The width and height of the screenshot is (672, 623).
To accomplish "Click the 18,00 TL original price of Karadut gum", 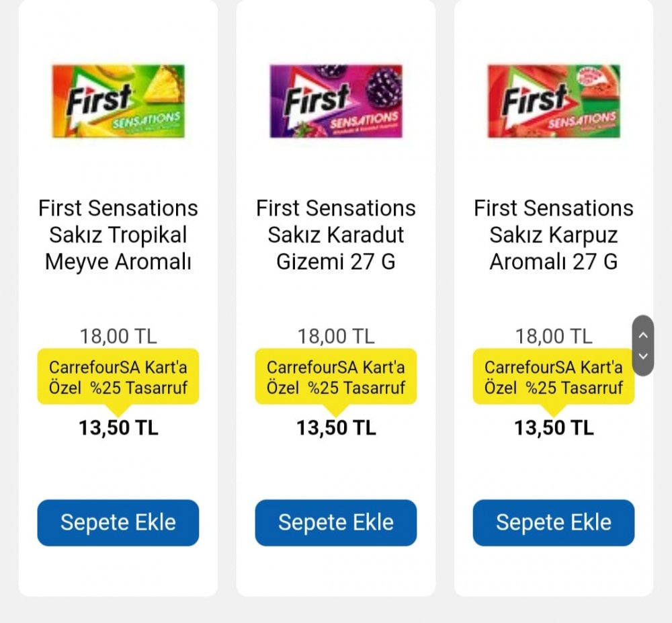I will coord(336,336).
